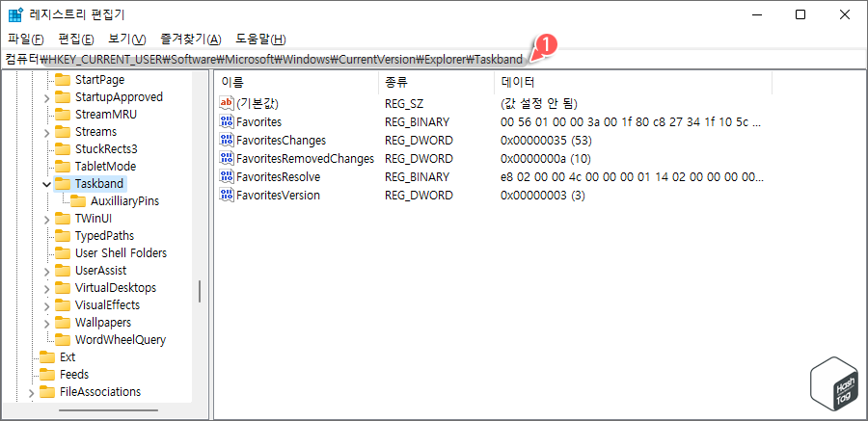The image size is (868, 421).
Task: Open the 도움말(H) menu
Action: click(260, 39)
